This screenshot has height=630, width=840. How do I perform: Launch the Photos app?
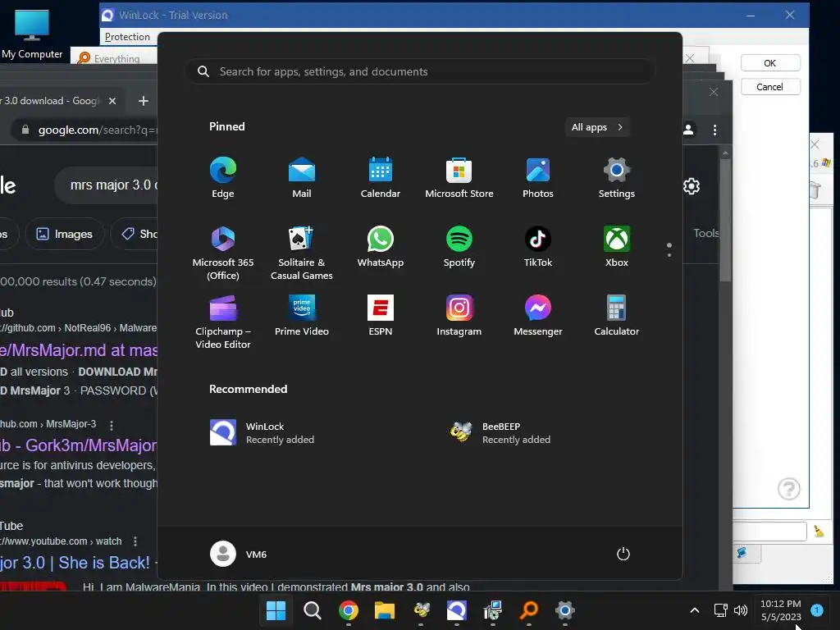[538, 178]
